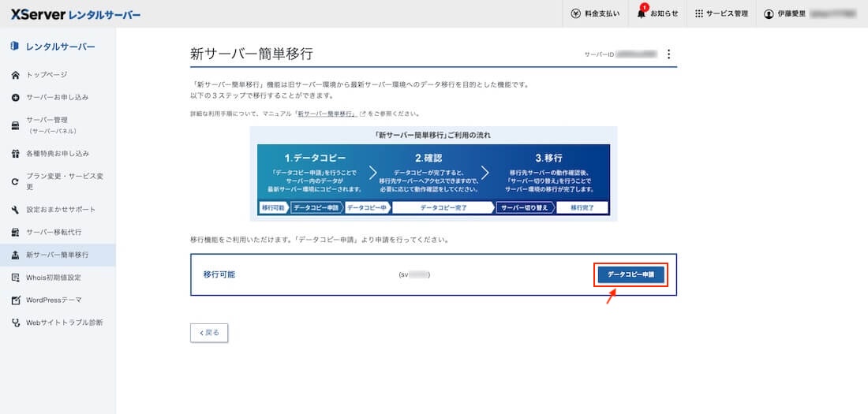Click the stethoscope icon for Webサイトトラブル診断
Screen dimensions: 868x414
tap(16, 323)
